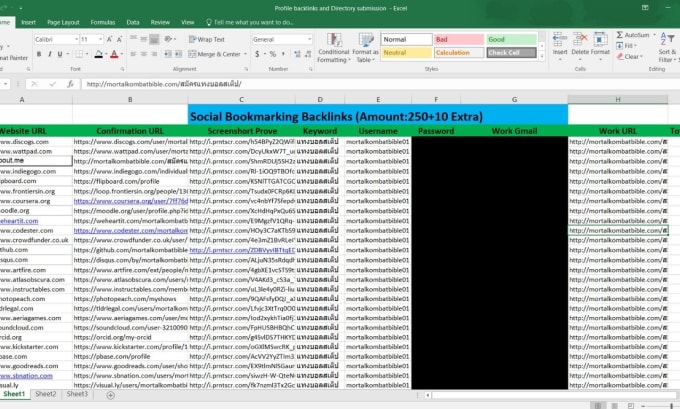This screenshot has height=409, width=680.
Task: Open Conditional Formatting menu
Action: point(333,48)
